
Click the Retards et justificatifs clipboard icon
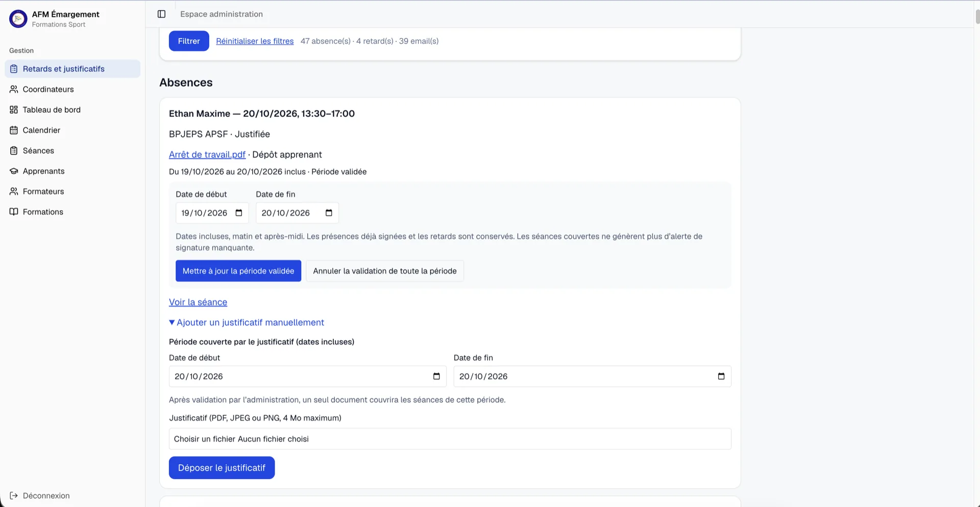[14, 69]
